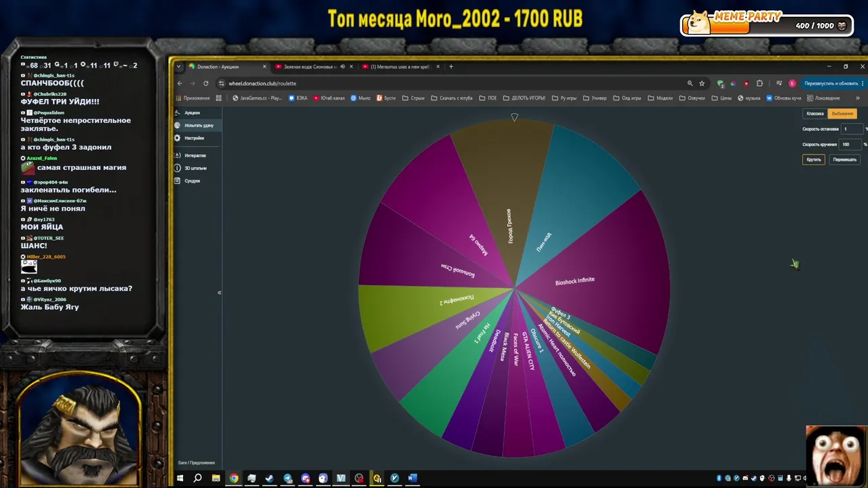
Task: Switch to Google Chrome in the taskbar
Action: tap(234, 479)
